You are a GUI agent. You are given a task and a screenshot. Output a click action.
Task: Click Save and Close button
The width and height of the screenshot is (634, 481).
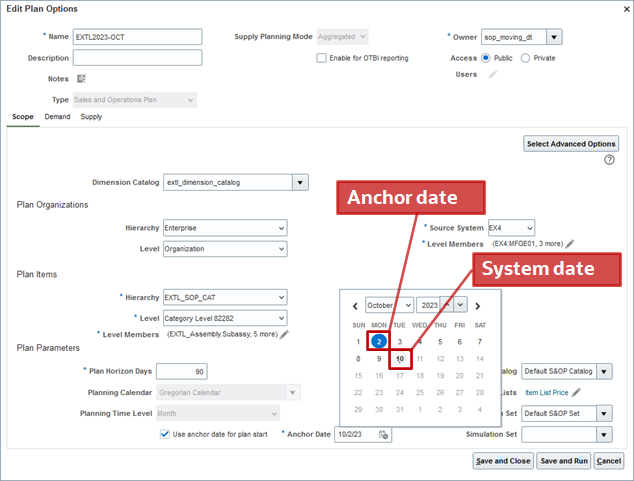pos(503,461)
